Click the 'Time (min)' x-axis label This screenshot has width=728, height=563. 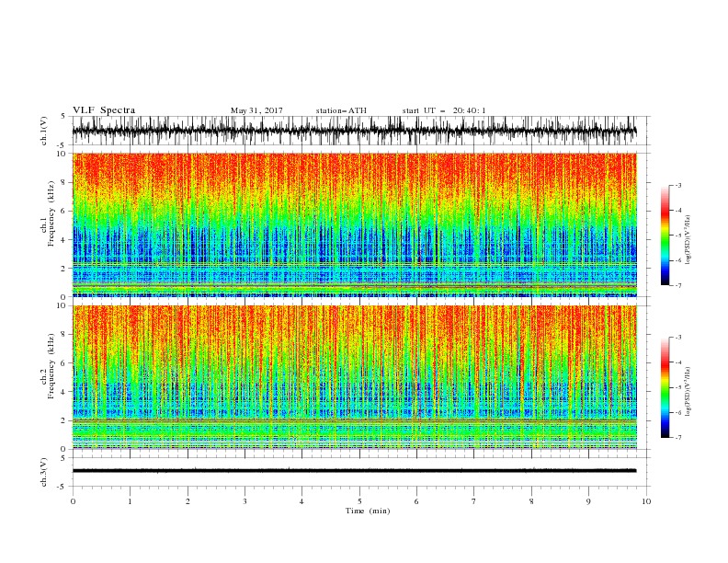tap(368, 511)
